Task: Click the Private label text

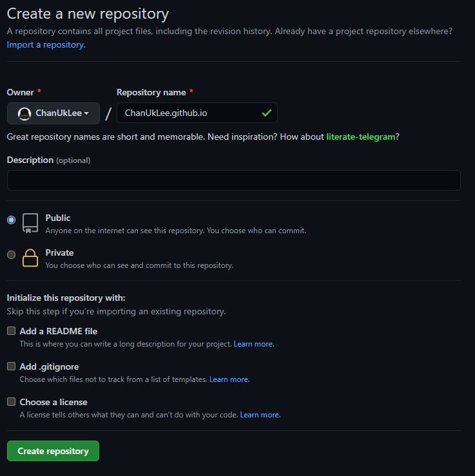Action: 59,253
